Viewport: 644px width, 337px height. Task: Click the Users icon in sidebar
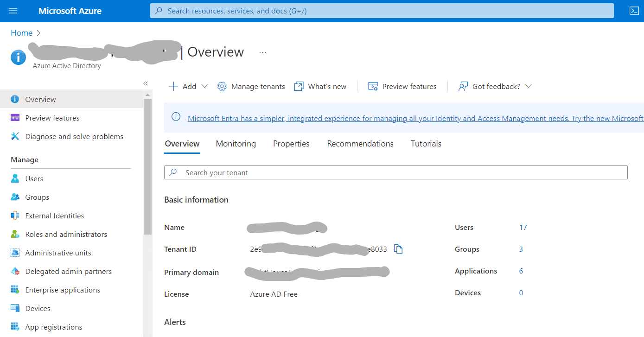click(15, 179)
